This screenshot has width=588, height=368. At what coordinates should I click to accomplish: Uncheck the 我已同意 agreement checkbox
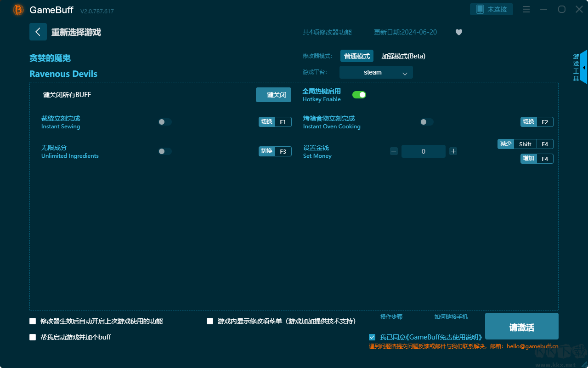pyautogui.click(x=372, y=337)
